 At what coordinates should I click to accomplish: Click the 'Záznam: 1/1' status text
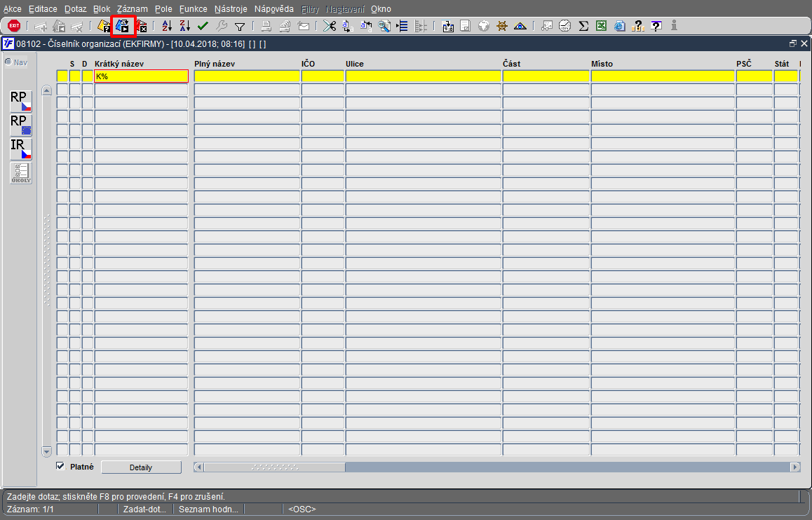[x=31, y=509]
